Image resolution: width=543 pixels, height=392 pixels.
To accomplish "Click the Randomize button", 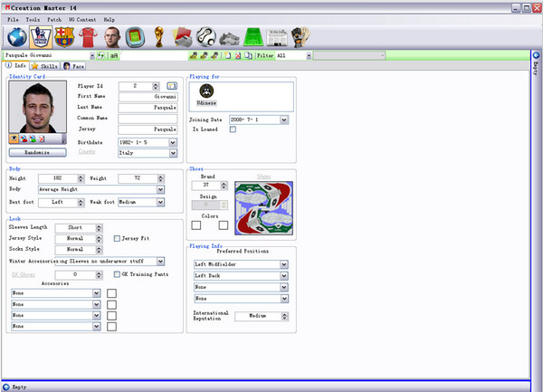I will [37, 152].
